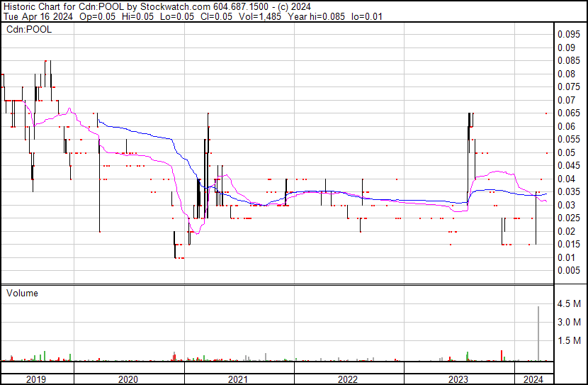The image size is (588, 385).
Task: Select the 2023 year label on timeline
Action: pos(458,379)
